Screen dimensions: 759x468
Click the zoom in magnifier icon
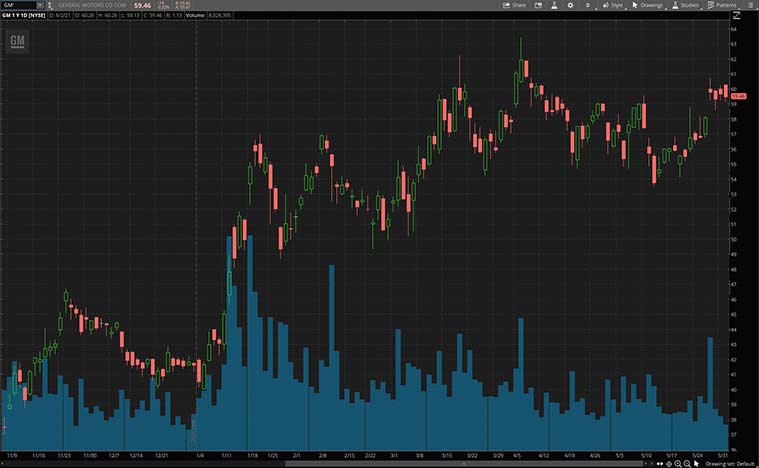678,464
